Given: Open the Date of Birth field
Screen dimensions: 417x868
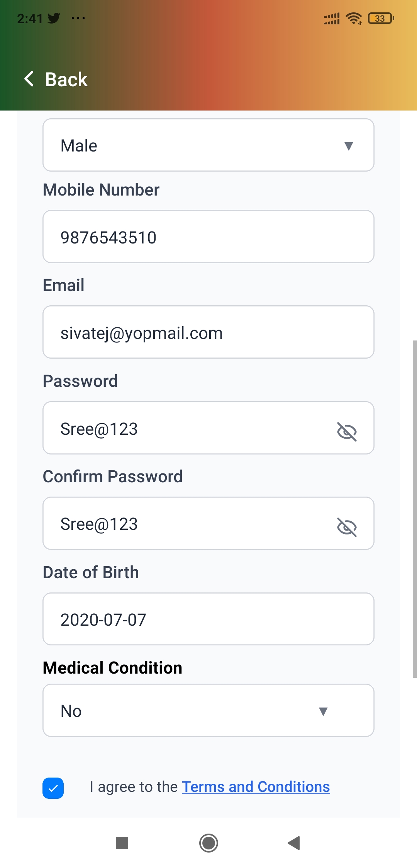Looking at the screenshot, I should coord(208,619).
